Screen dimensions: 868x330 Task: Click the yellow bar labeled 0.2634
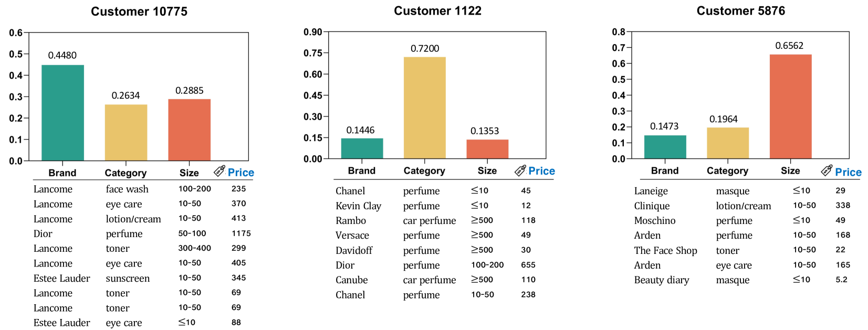126,133
